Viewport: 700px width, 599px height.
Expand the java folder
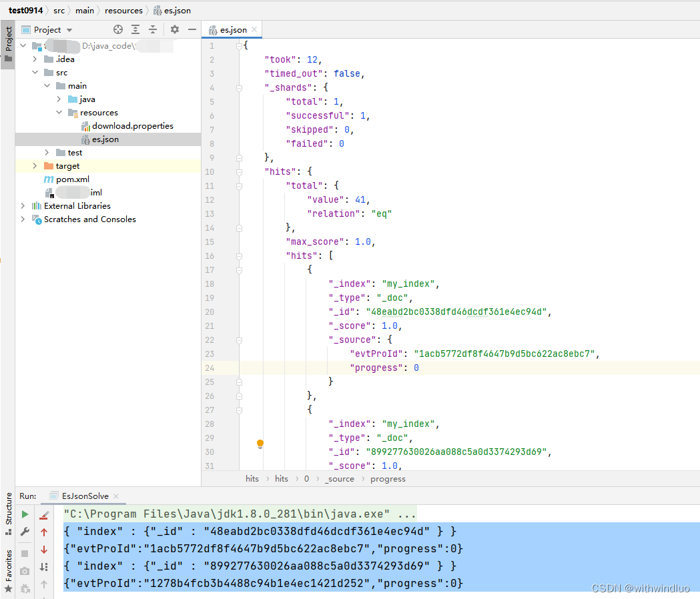point(59,99)
